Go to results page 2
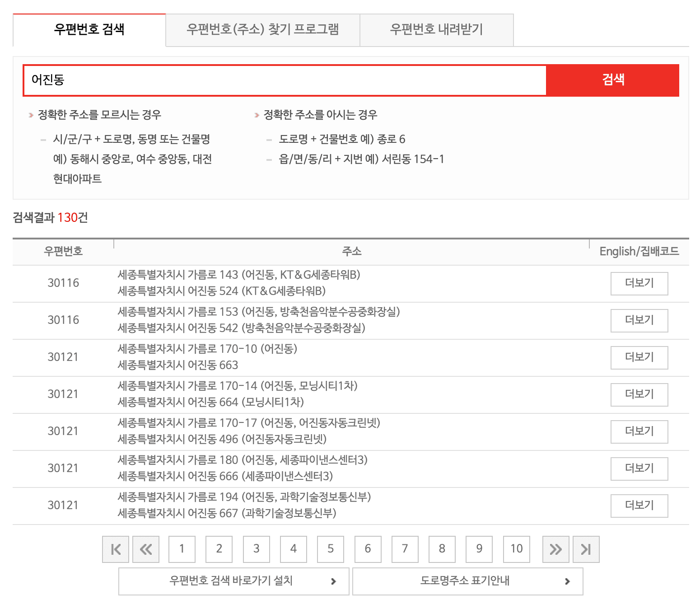The width and height of the screenshot is (700, 609). pyautogui.click(x=219, y=549)
